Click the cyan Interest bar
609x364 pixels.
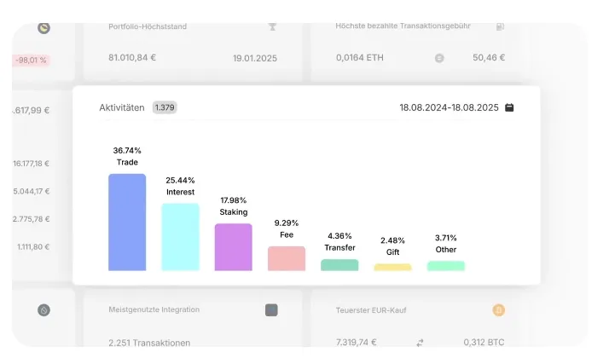click(x=180, y=237)
